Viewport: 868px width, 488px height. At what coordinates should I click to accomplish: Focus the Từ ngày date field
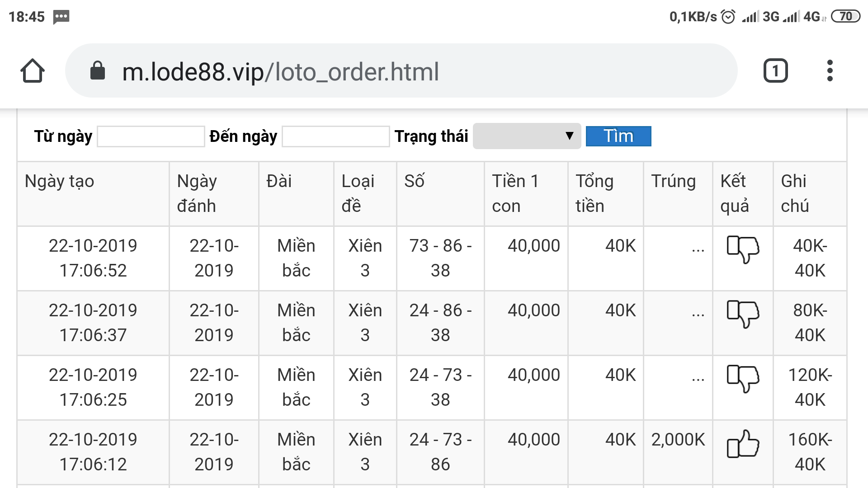(x=151, y=136)
